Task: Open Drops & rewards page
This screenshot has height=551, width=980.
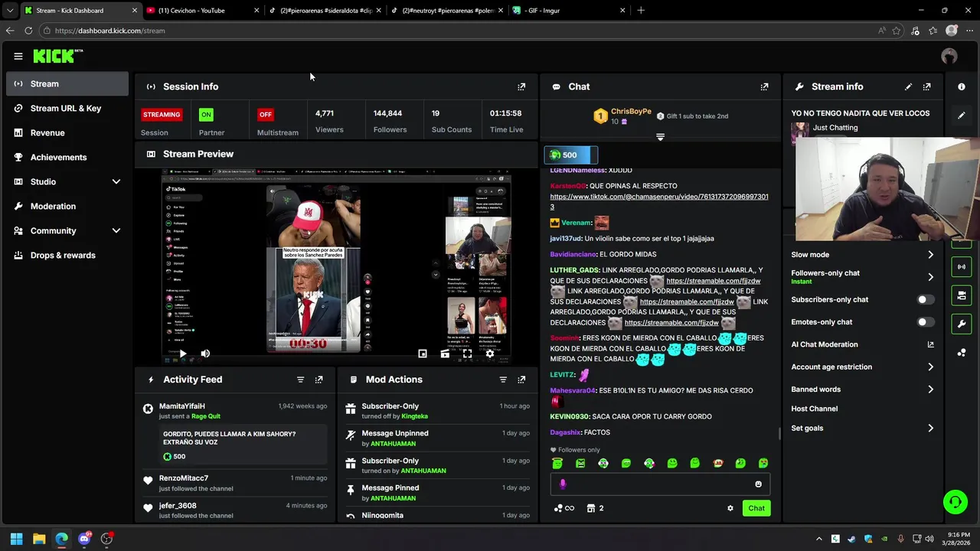Action: click(67, 255)
